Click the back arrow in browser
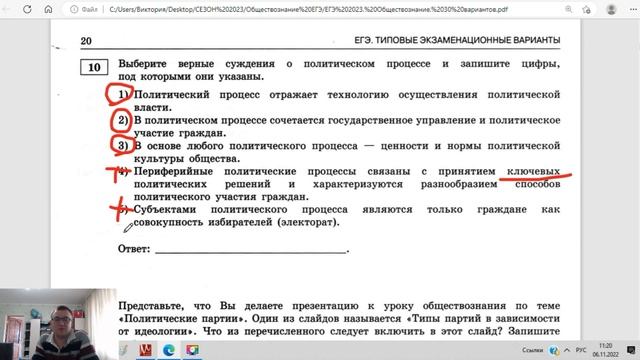 pos(6,9)
